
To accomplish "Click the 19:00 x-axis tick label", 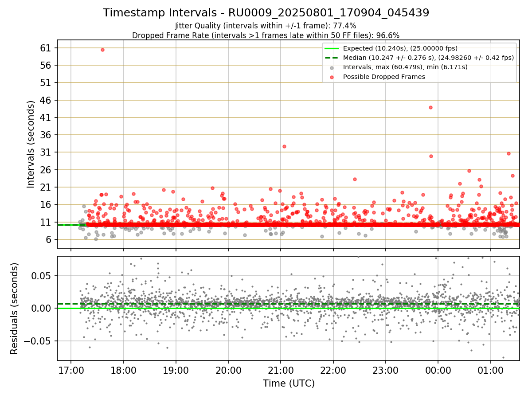I will [176, 371].
